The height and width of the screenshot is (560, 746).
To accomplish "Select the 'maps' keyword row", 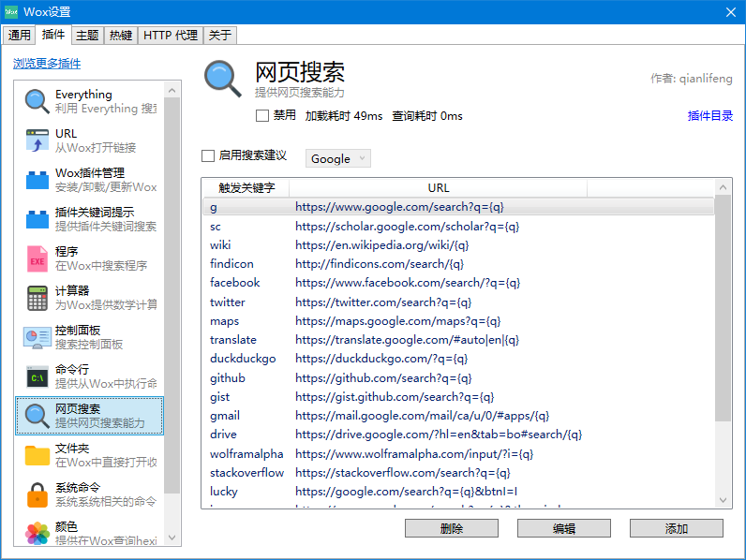I will coord(458,321).
